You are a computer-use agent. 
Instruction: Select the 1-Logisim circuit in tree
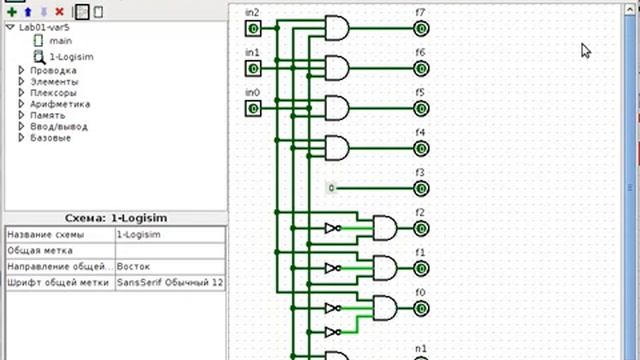(x=71, y=57)
